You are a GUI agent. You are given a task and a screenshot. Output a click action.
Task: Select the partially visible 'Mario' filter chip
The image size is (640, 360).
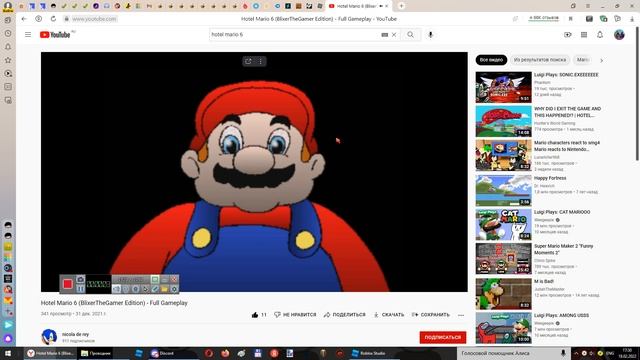point(583,60)
